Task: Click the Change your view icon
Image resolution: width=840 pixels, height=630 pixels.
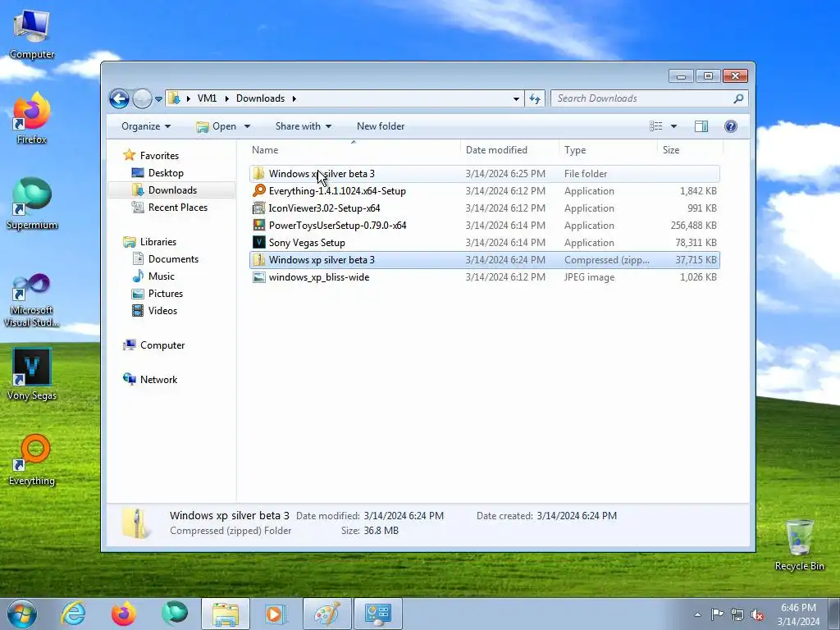Action: pos(655,126)
